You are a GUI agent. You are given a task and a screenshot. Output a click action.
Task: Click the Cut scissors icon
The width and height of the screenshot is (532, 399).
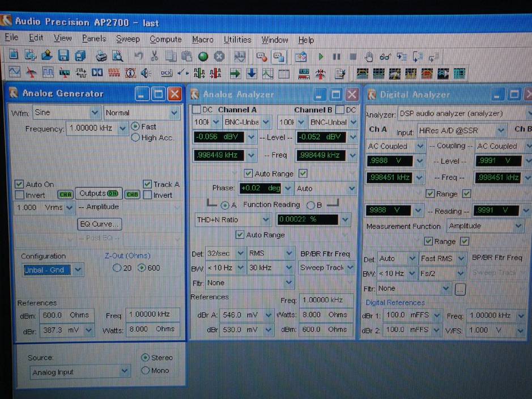pyautogui.click(x=154, y=56)
